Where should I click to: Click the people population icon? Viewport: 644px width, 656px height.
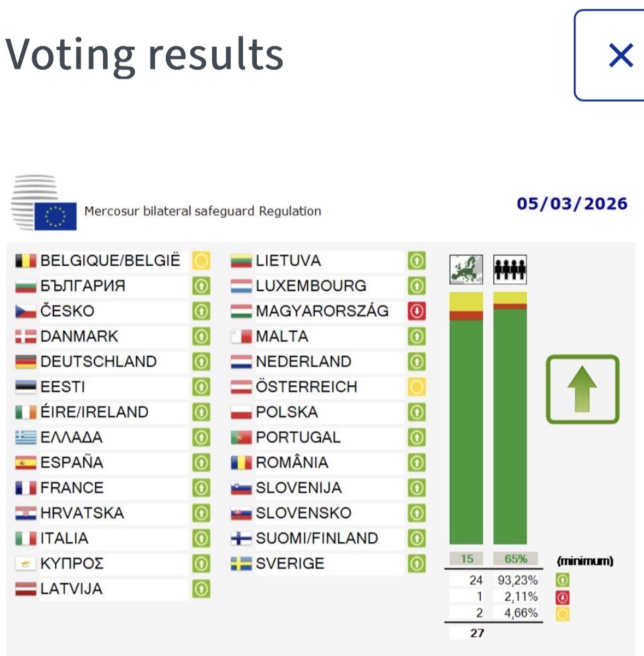510,270
